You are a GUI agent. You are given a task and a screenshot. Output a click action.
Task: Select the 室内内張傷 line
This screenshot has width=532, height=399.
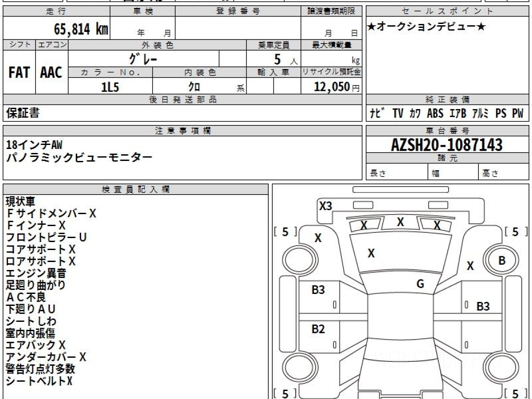(x=31, y=333)
